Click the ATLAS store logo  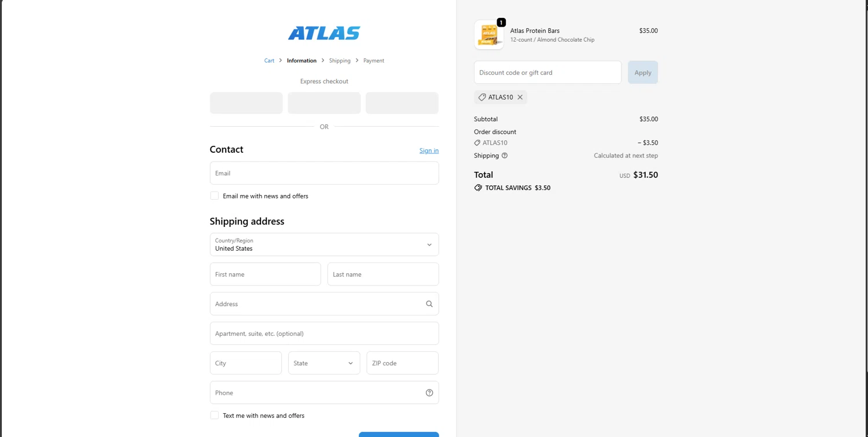point(324,33)
